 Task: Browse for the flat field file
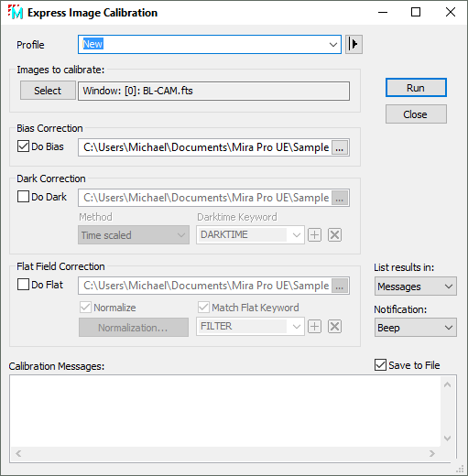tap(340, 287)
